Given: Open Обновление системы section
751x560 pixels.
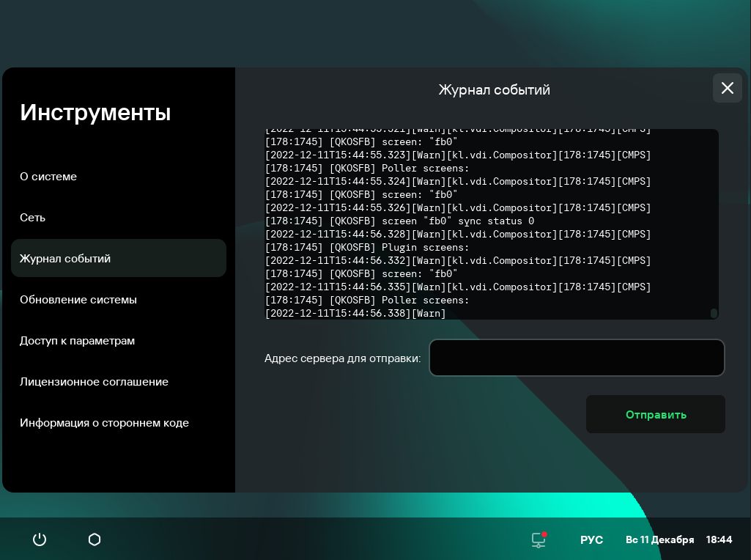Looking at the screenshot, I should point(78,300).
